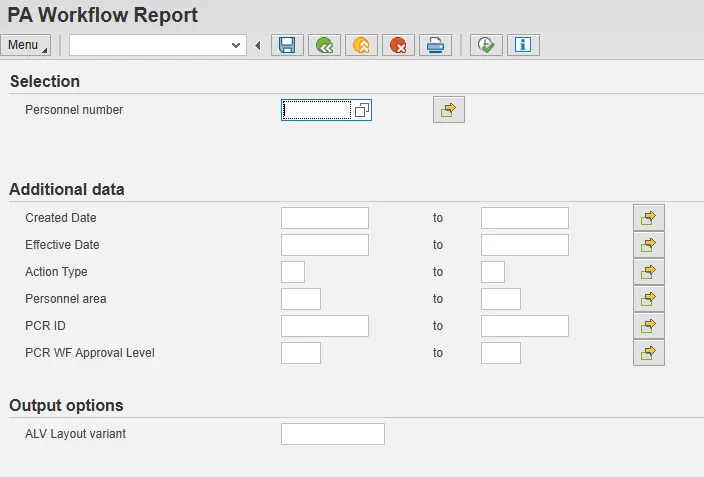This screenshot has height=477, width=704.
Task: Open multiple selection for Created Date
Action: point(648,217)
